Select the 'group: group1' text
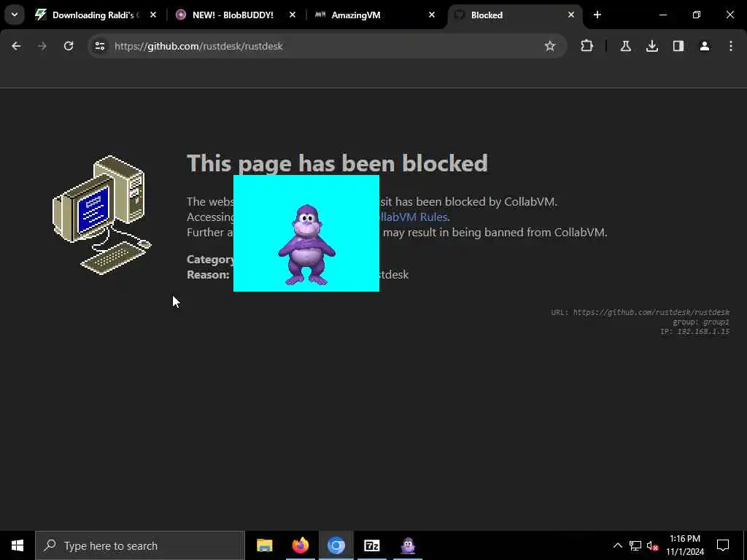The width and height of the screenshot is (747, 560). point(701,322)
